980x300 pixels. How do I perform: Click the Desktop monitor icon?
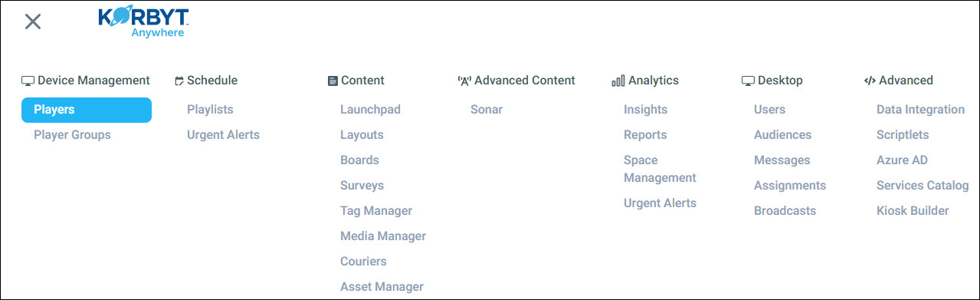748,81
